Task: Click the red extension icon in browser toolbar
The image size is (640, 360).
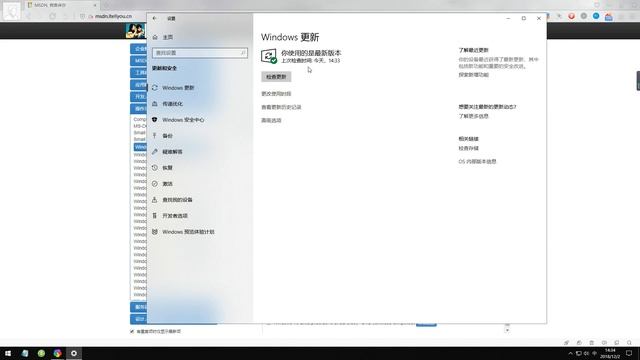Action: pos(571,16)
